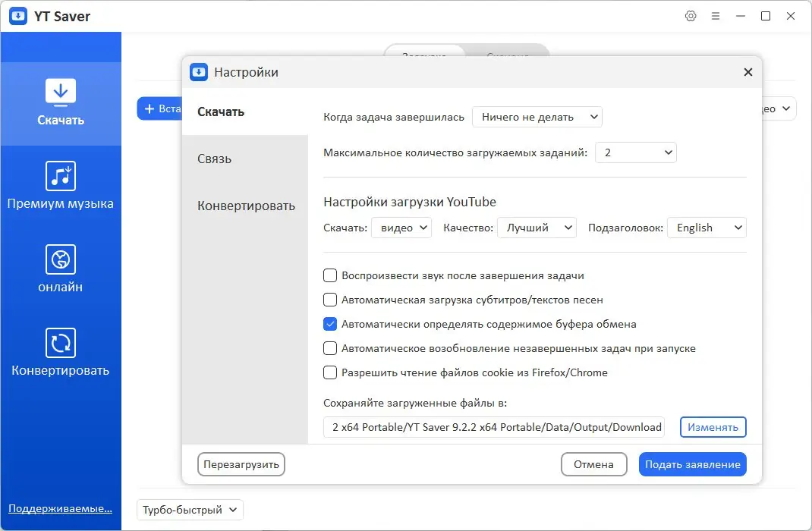812x531 pixels.
Task: Uncheck Автоматически определять содержимое буфера обмена
Action: (x=330, y=324)
